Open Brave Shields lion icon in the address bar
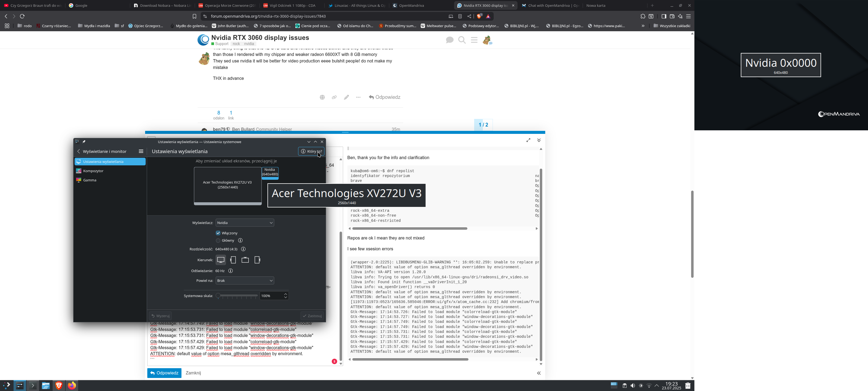The image size is (868, 391). pos(479,16)
